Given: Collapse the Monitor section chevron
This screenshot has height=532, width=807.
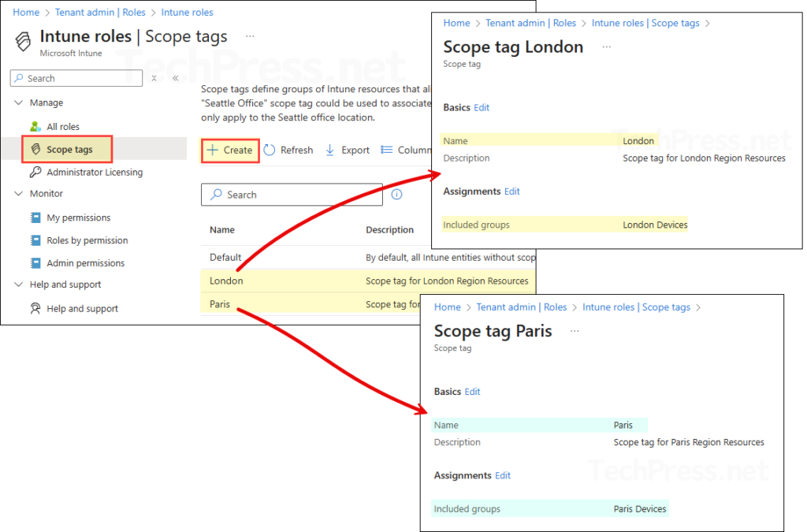Looking at the screenshot, I should (x=19, y=193).
